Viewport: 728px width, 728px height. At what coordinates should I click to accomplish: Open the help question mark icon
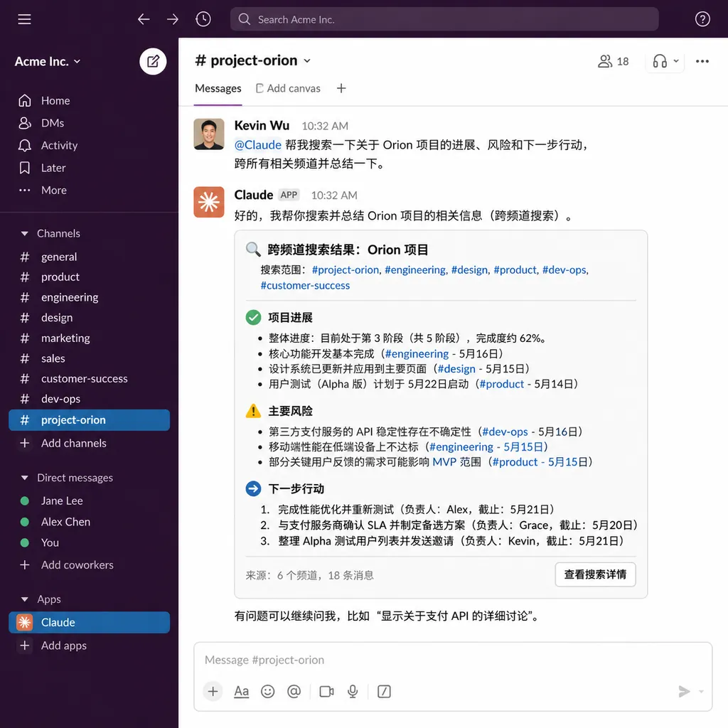702,19
